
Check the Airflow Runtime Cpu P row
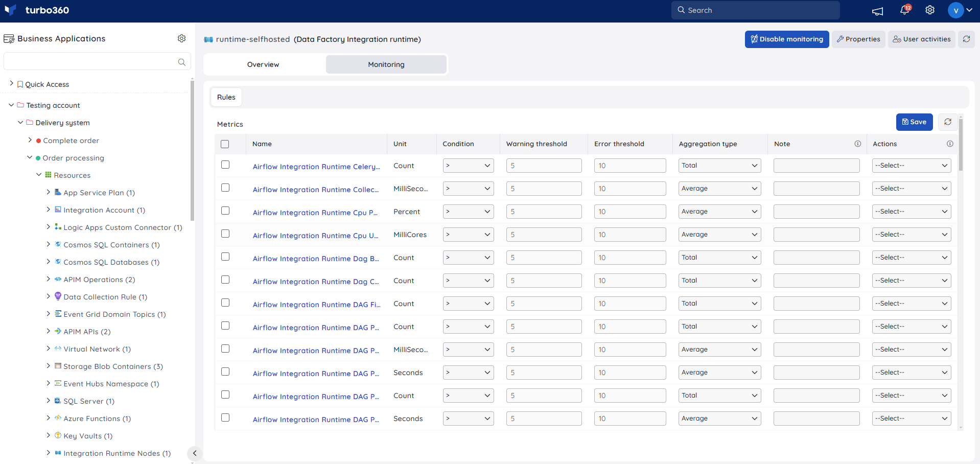click(x=225, y=211)
